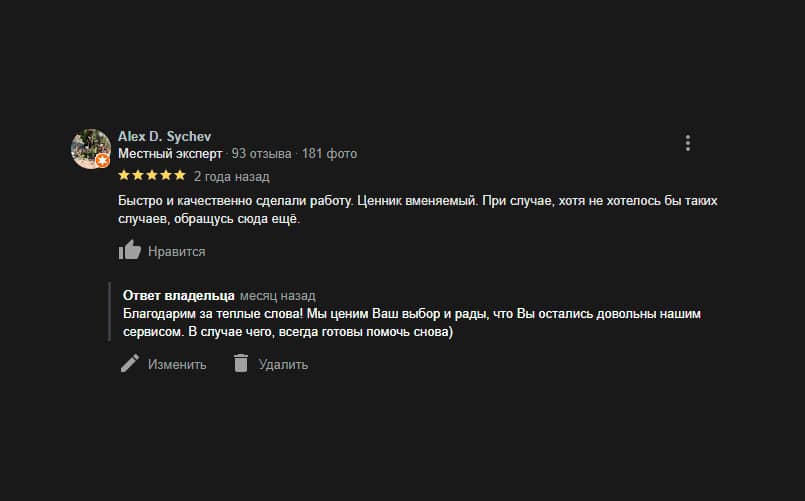Click the fifth yellow rating star
Screen dimensions: 805x501
pyautogui.click(x=180, y=175)
